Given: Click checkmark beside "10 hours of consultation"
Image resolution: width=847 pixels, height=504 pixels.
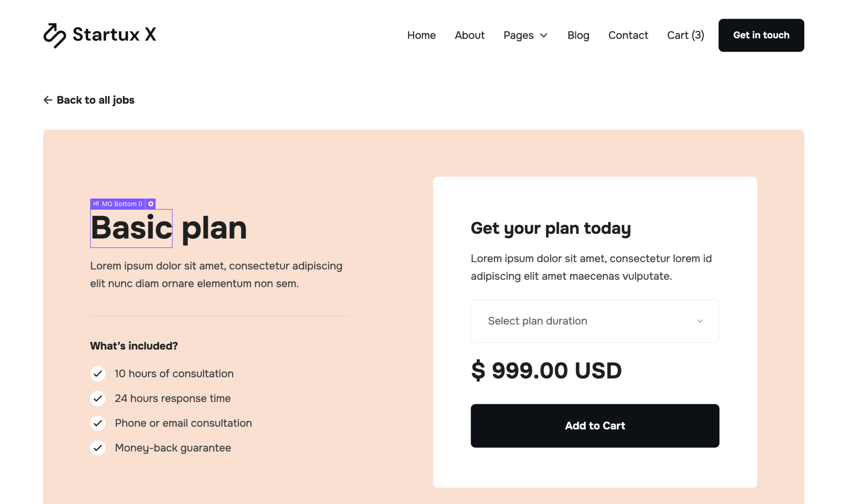Looking at the screenshot, I should click(97, 373).
